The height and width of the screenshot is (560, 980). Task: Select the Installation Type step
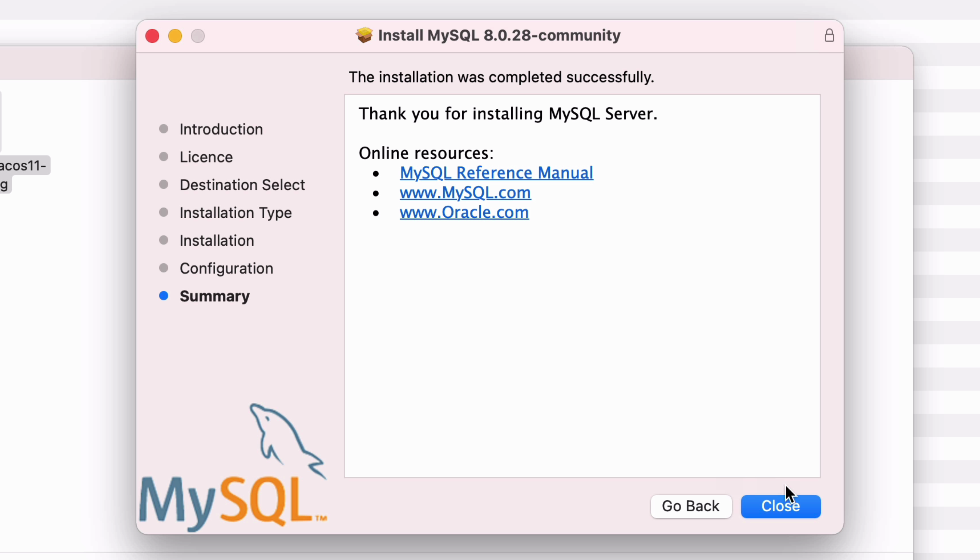tap(236, 213)
